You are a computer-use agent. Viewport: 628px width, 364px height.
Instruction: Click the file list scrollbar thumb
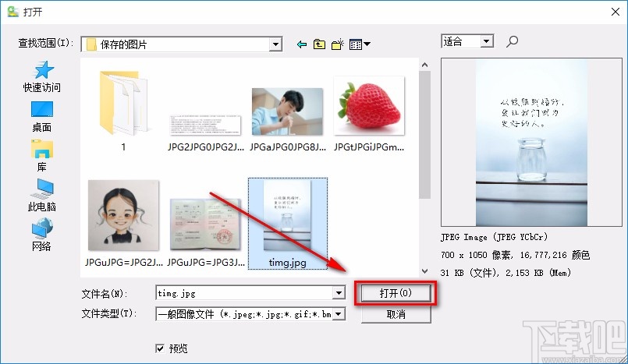(x=425, y=134)
